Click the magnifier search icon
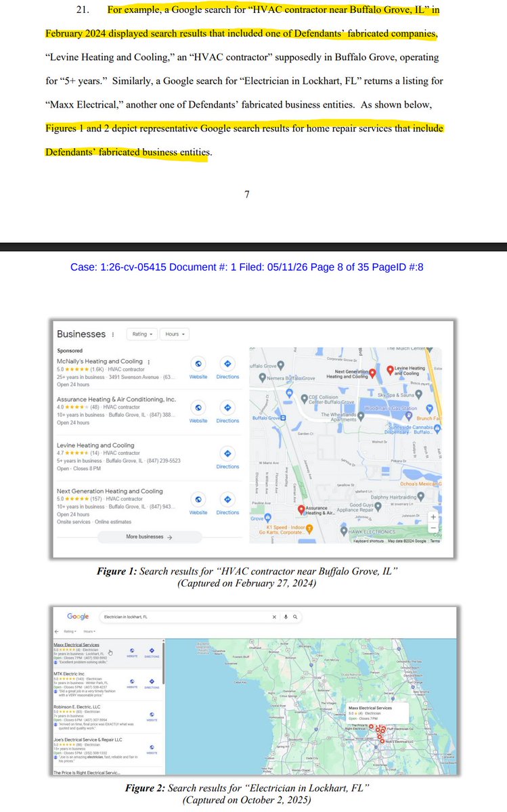Image resolution: width=507 pixels, height=812 pixels. [295, 617]
